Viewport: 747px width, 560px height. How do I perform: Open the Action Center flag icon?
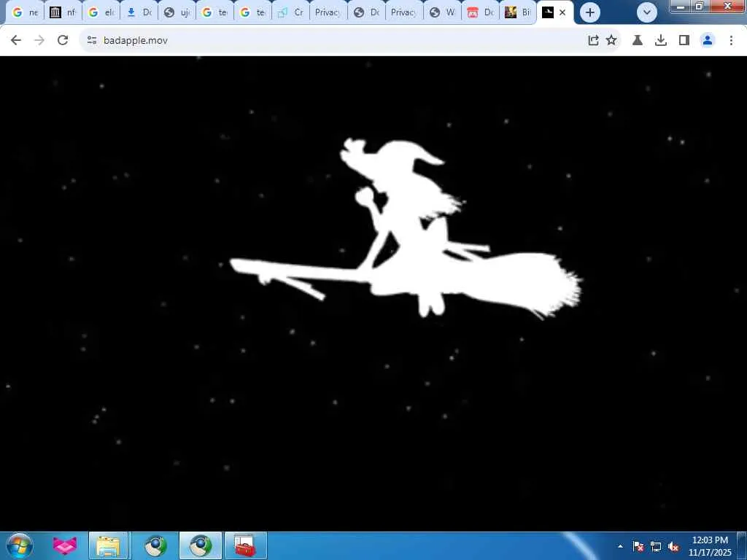[638, 546]
